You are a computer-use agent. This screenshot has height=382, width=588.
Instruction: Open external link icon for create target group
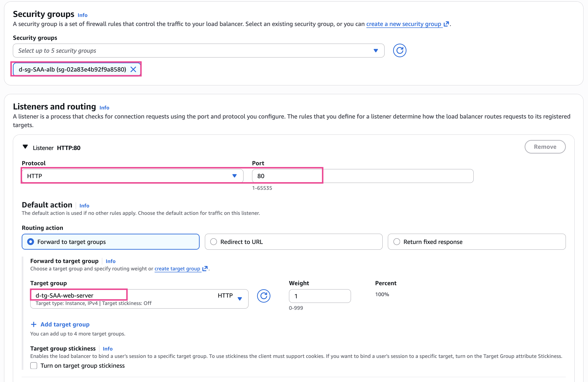click(x=205, y=268)
